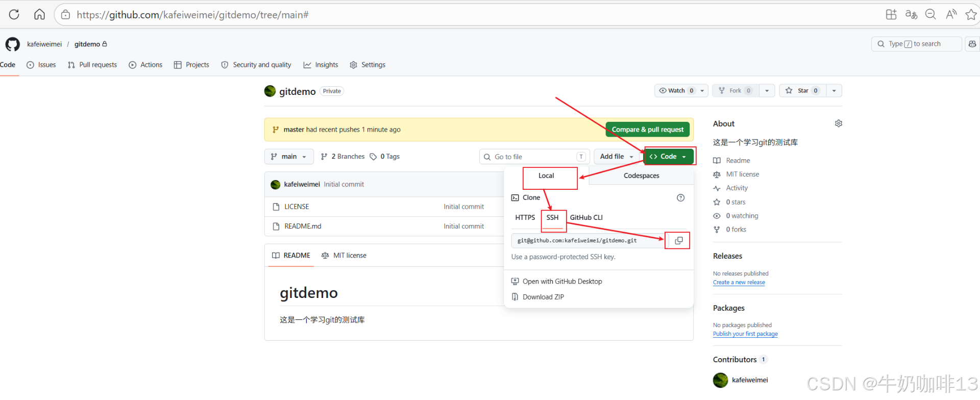Viewport: 980px width, 400px height.
Task: Select the SSH clone option
Action: click(552, 217)
